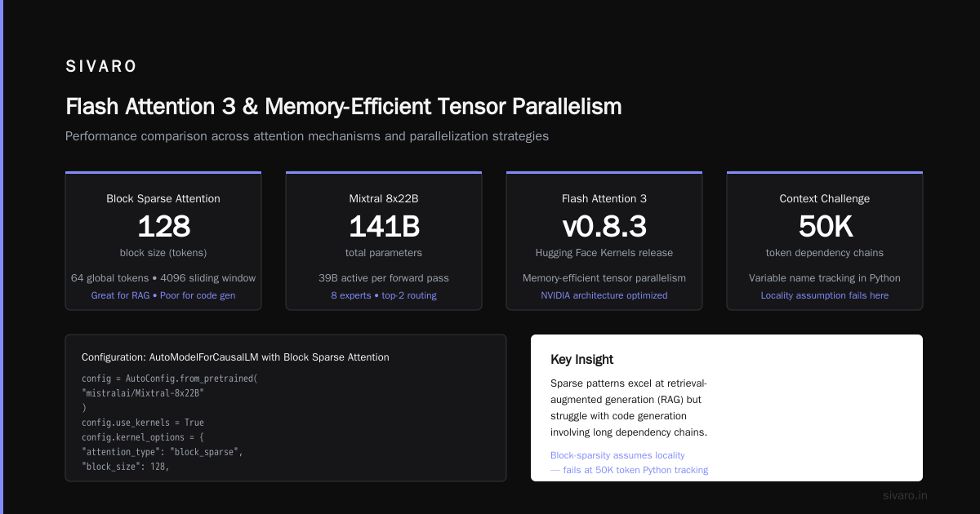980x514 pixels.
Task: Click 'Memory-efficient tensor parallelism' card text
Action: point(604,278)
